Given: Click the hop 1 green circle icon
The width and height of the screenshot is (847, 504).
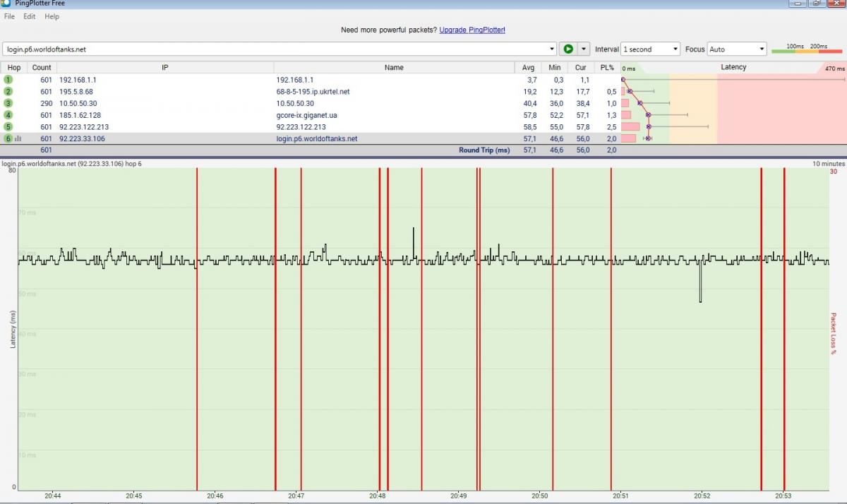Looking at the screenshot, I should [8, 80].
